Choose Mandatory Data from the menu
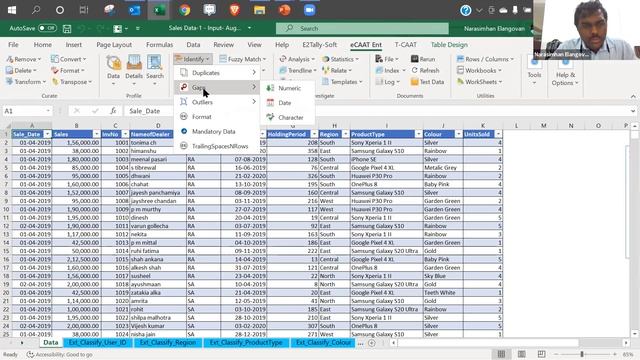The width and height of the screenshot is (640, 360). (218, 131)
